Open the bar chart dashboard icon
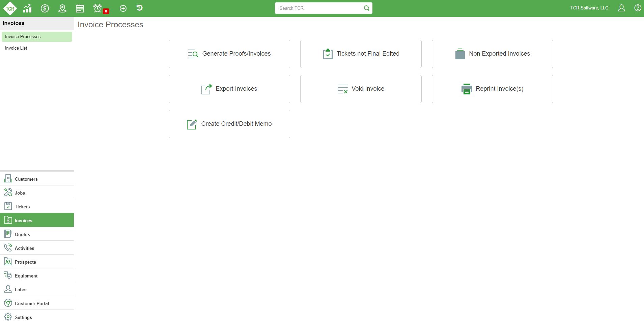Screen dimensions: 644x323 coord(27,8)
